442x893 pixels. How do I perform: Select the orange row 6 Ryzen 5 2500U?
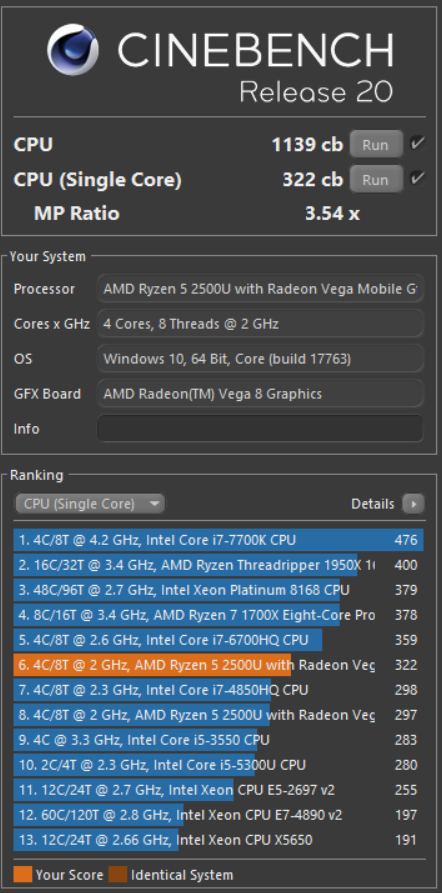coord(219,665)
